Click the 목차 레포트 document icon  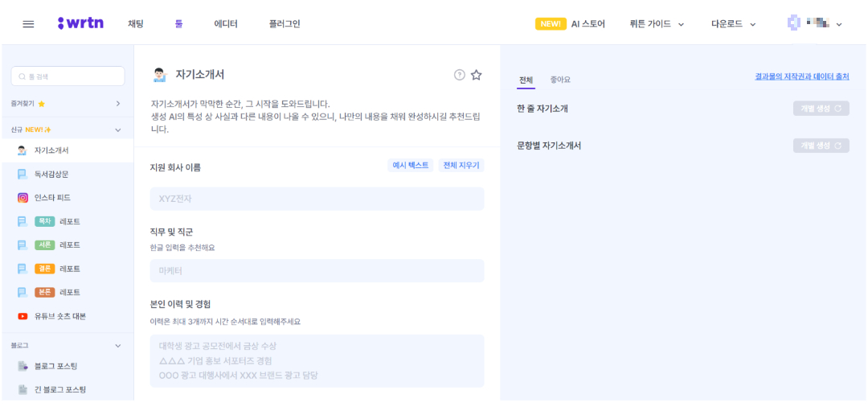23,222
